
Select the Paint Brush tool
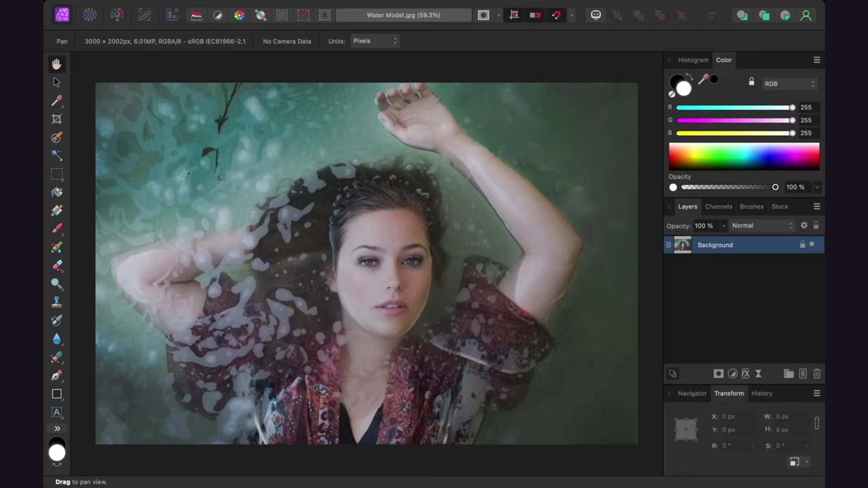[x=57, y=228]
